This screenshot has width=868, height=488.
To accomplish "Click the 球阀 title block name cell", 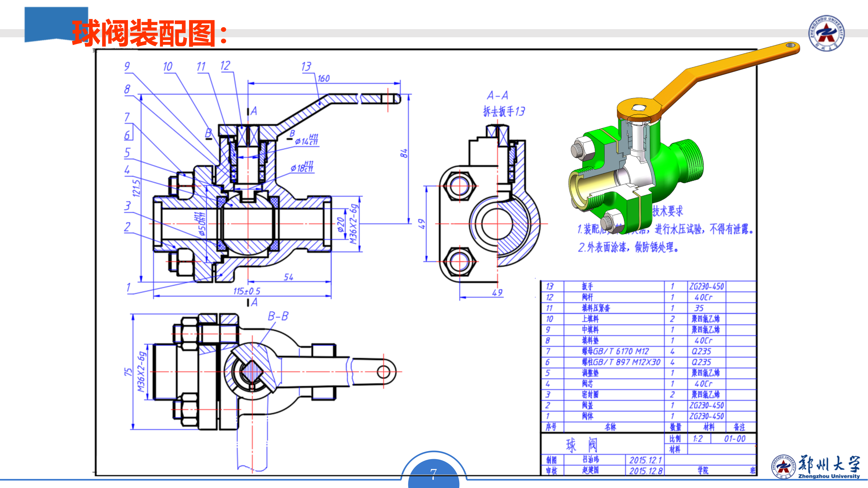I will tap(581, 445).
